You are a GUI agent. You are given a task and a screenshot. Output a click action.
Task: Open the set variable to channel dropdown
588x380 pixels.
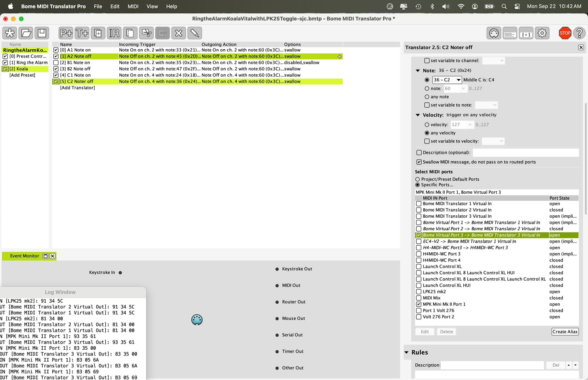pyautogui.click(x=494, y=61)
